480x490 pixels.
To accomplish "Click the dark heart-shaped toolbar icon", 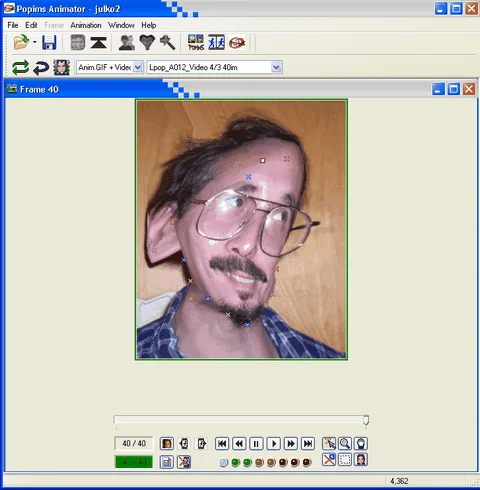I will tap(147, 43).
